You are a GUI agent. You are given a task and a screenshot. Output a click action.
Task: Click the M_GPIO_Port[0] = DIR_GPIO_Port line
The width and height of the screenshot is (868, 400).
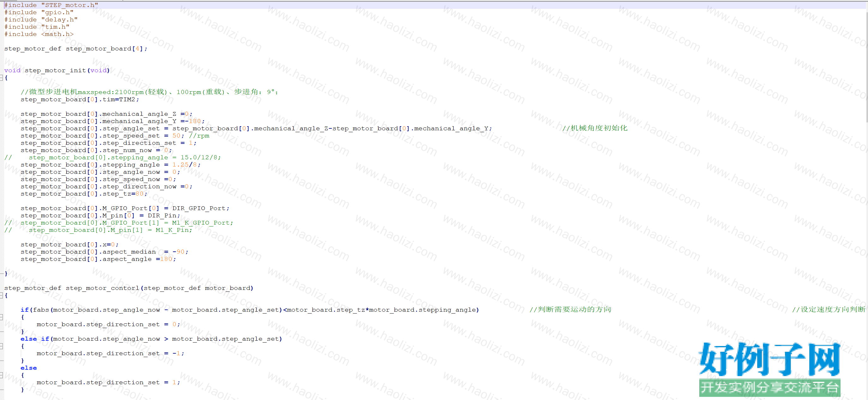(x=125, y=209)
